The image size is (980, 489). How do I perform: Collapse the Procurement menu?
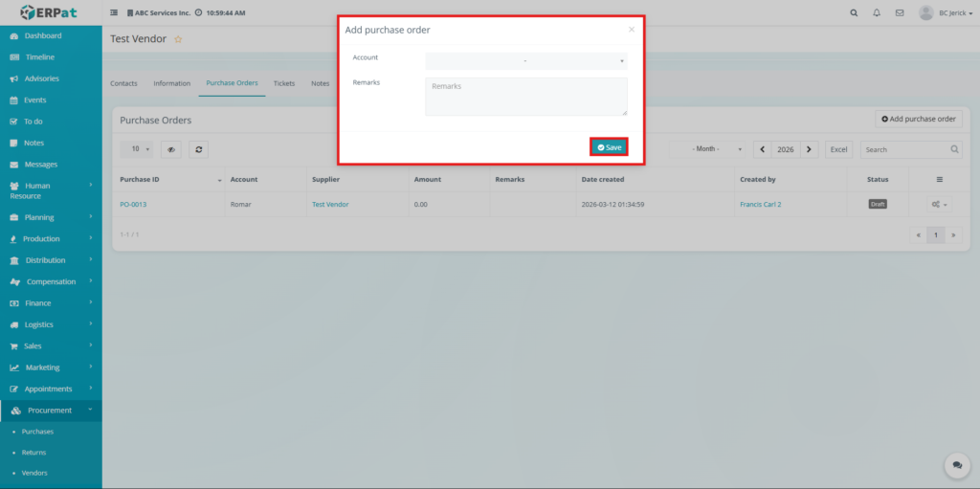pyautogui.click(x=52, y=411)
